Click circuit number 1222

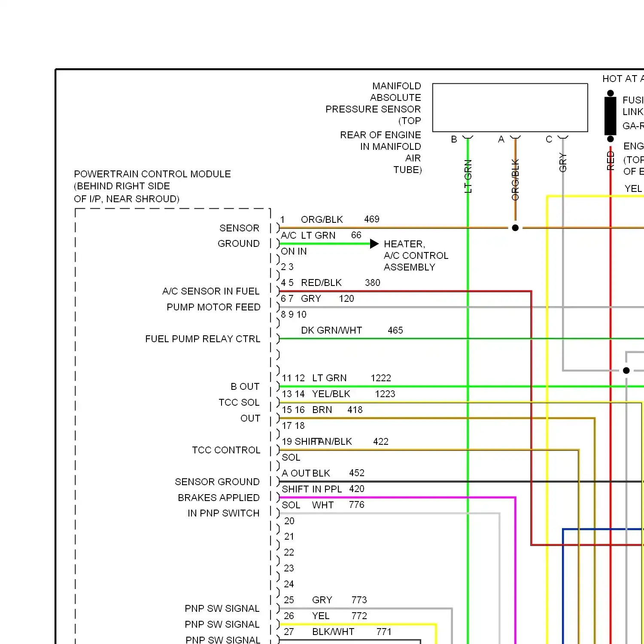click(x=381, y=378)
